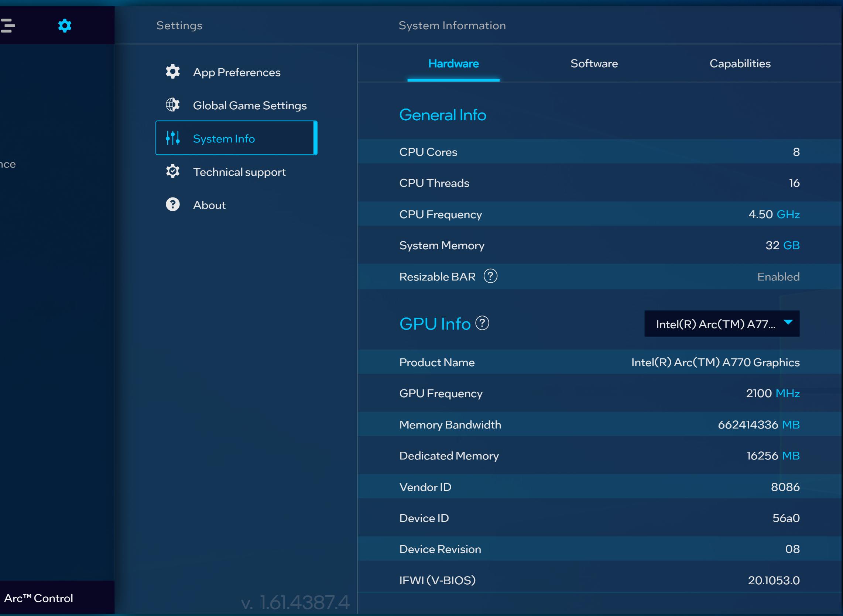
Task: Open the GPU Info help tooltip icon
Action: (483, 323)
